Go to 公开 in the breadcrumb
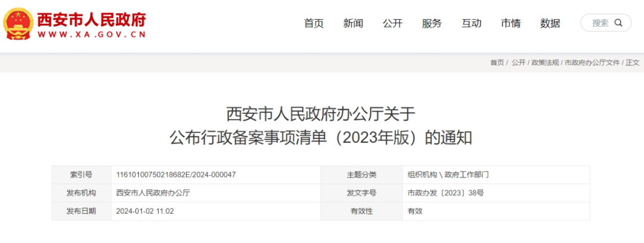The height and width of the screenshot is (243, 644). click(x=518, y=63)
